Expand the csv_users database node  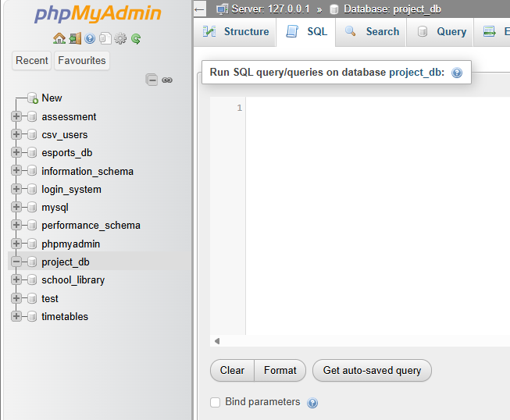(16, 134)
